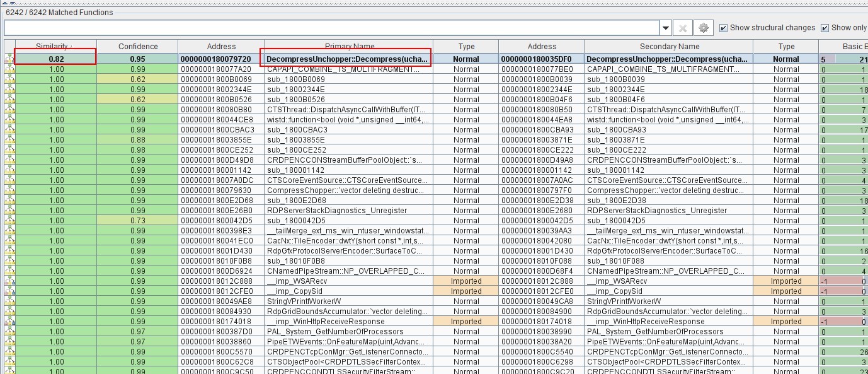Focus the matched functions filter text field
The image size is (868, 374).
[332, 28]
